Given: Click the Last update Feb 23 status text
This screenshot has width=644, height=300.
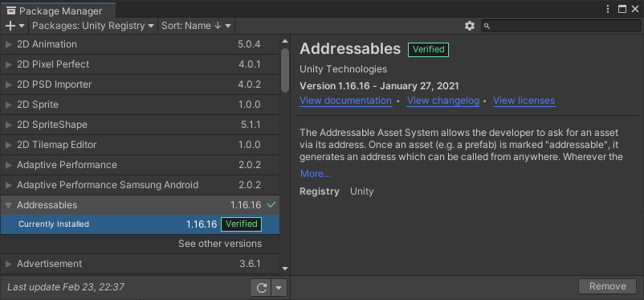Looking at the screenshot, I should point(66,287).
